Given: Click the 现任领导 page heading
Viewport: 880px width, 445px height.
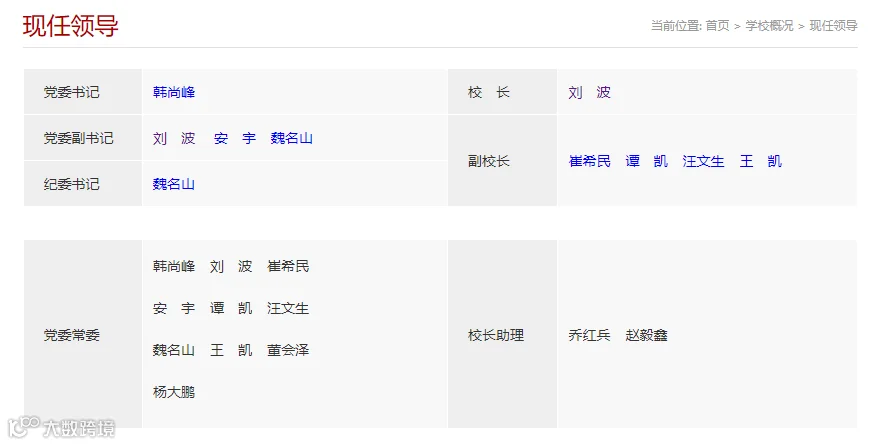Looking at the screenshot, I should tap(71, 26).
